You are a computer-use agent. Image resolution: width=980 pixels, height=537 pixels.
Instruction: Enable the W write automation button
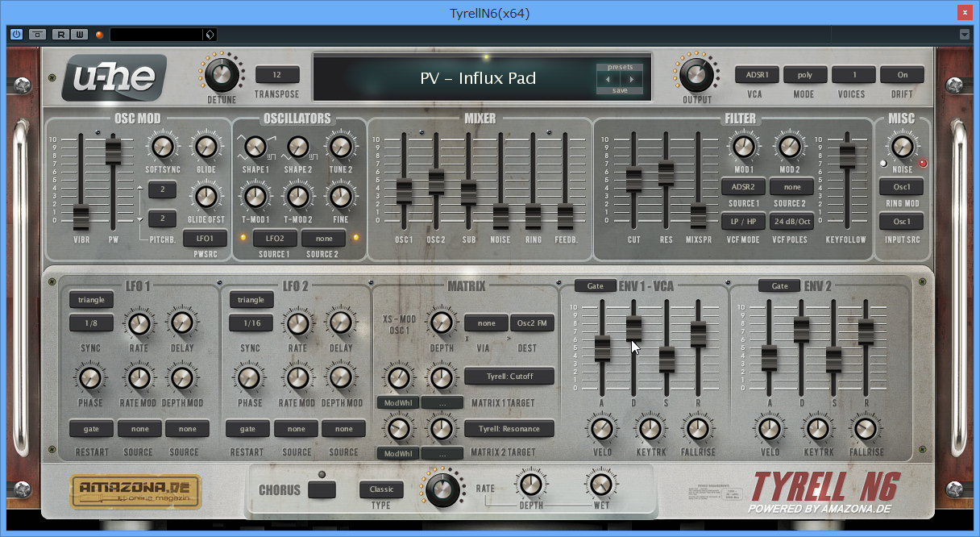[79, 34]
